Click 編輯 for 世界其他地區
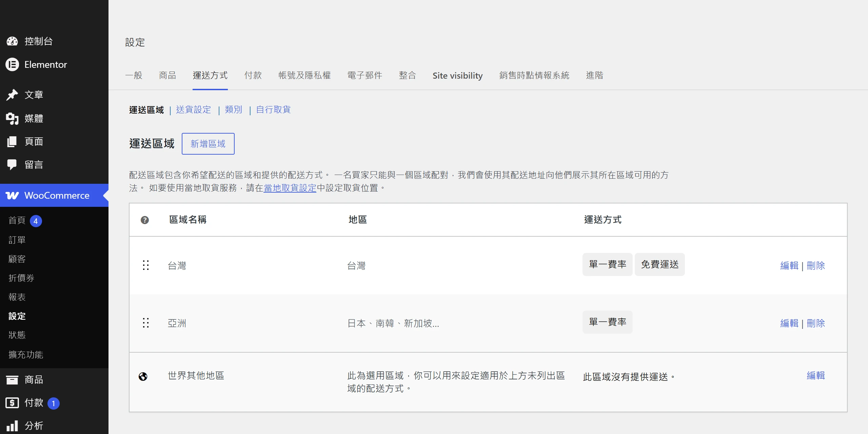The width and height of the screenshot is (868, 434). pyautogui.click(x=816, y=375)
